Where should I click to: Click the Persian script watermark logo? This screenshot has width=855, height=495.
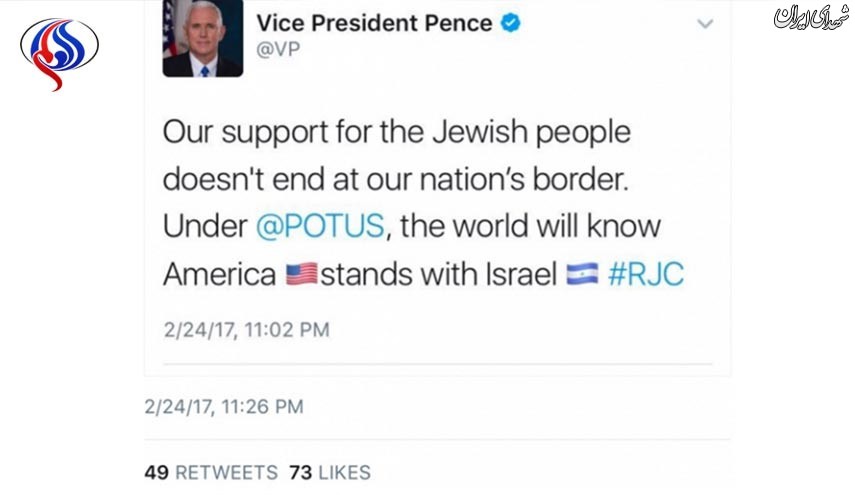(808, 18)
